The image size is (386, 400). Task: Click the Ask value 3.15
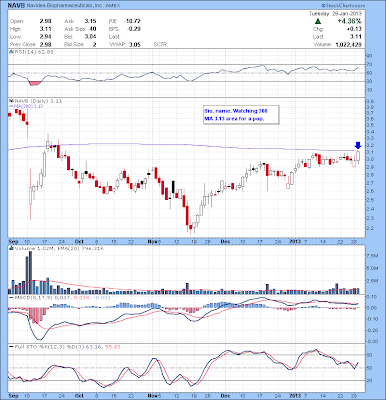coord(90,21)
